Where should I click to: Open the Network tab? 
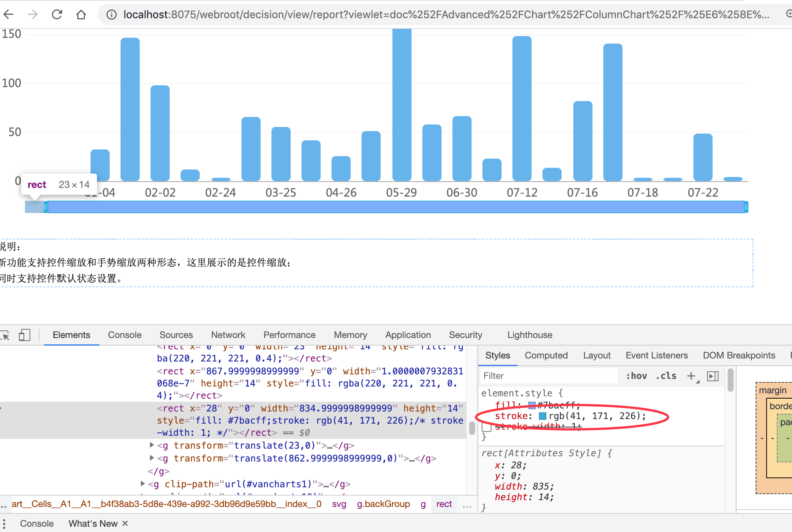pyautogui.click(x=228, y=335)
